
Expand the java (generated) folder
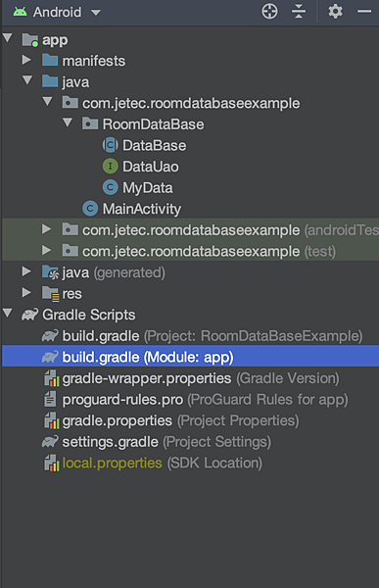point(26,271)
